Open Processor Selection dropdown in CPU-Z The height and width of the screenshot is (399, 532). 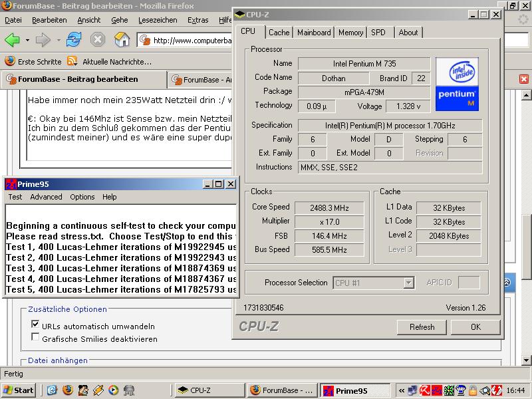(409, 283)
